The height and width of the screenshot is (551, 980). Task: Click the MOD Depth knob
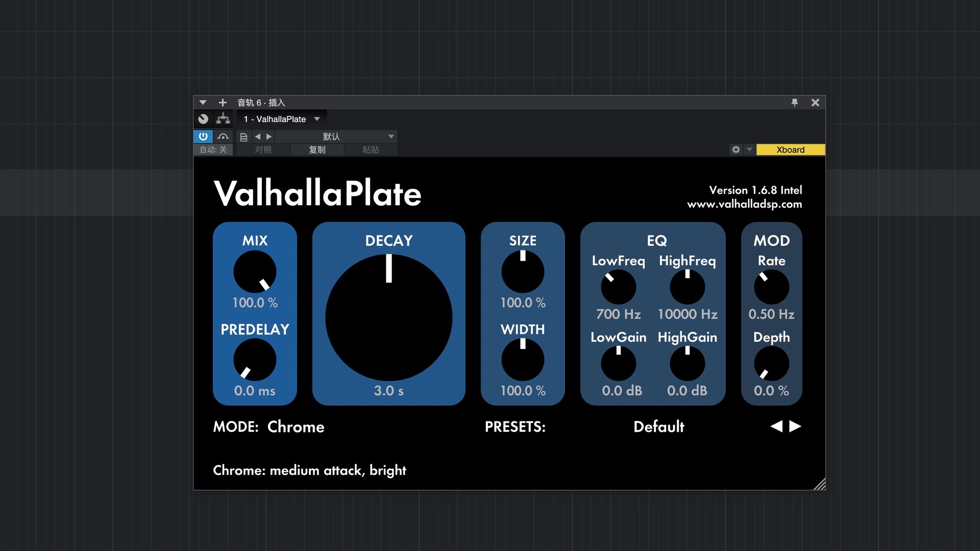pyautogui.click(x=772, y=364)
